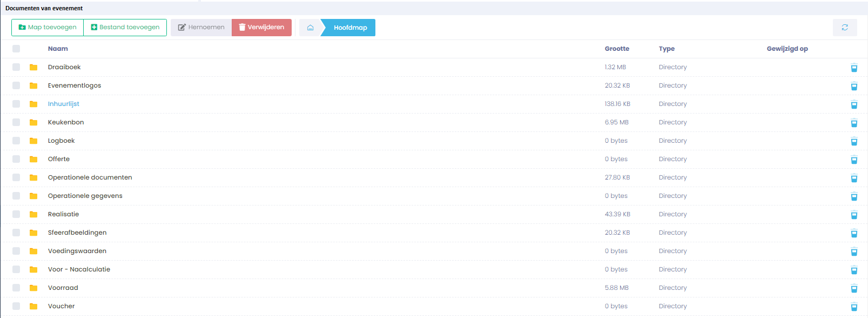The width and height of the screenshot is (868, 318).
Task: Click the 27.80 KB size value
Action: coord(617,177)
